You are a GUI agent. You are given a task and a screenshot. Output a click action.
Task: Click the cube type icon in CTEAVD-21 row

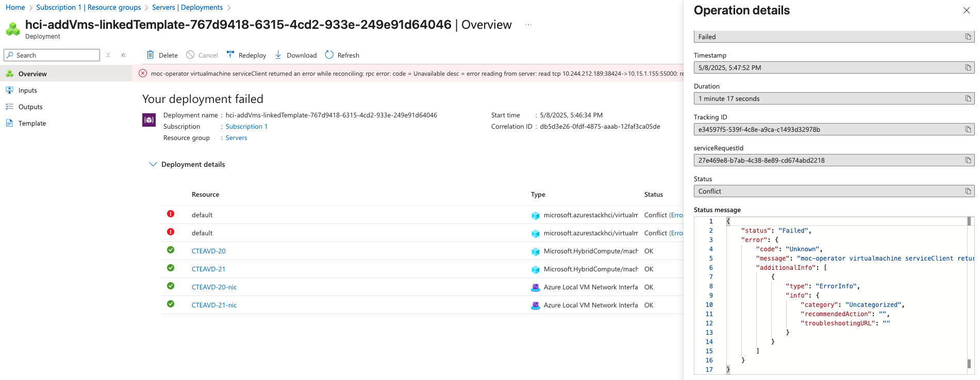[536, 269]
